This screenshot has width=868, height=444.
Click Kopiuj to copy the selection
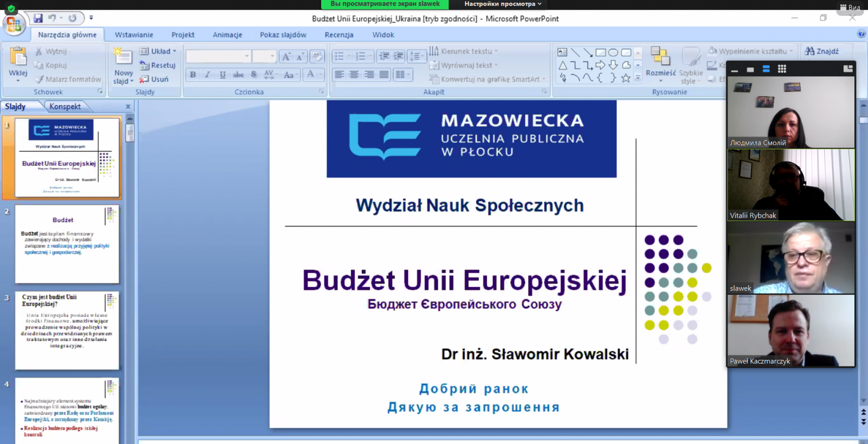50,65
